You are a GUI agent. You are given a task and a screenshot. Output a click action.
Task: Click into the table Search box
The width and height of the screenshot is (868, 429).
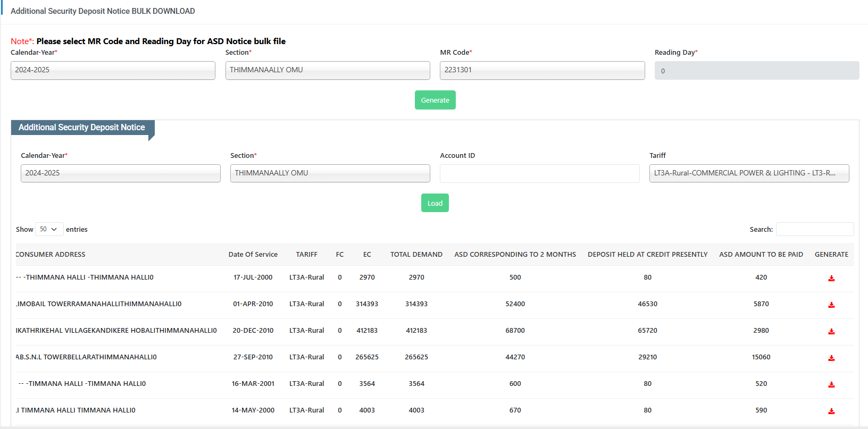click(814, 229)
